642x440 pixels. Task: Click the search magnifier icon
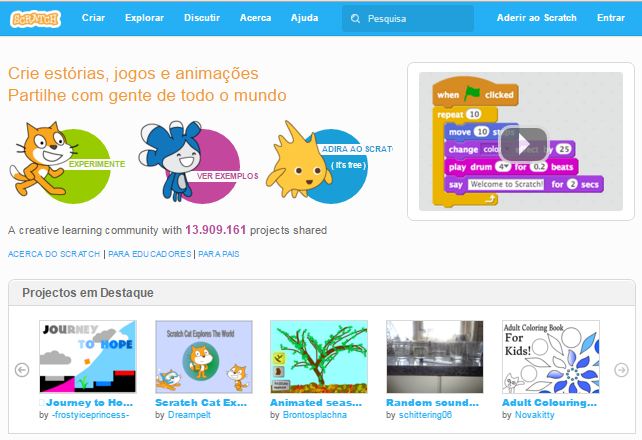pos(355,18)
